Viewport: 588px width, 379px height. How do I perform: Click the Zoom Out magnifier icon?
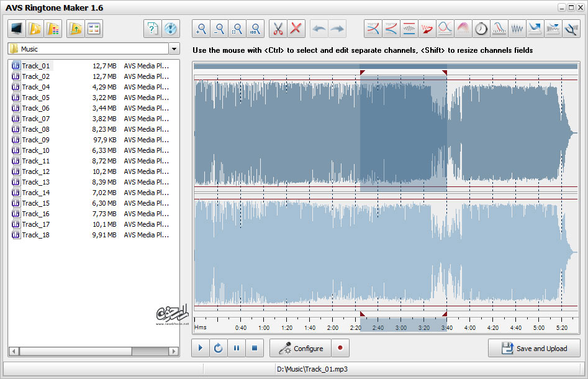tap(219, 29)
